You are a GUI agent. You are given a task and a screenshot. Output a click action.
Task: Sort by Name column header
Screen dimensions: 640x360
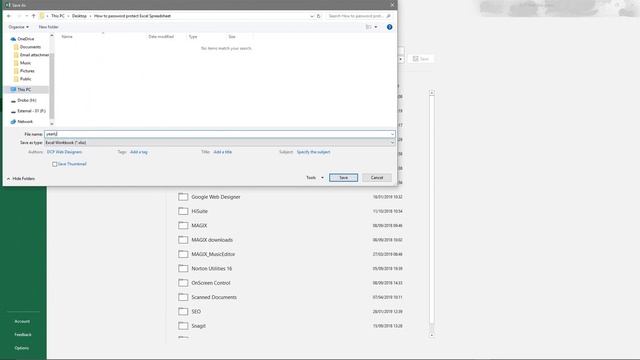pos(67,37)
